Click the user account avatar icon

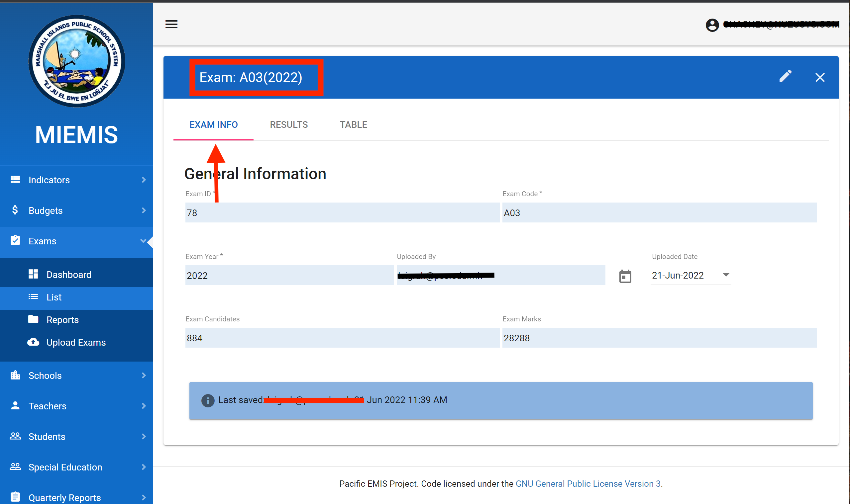[712, 25]
